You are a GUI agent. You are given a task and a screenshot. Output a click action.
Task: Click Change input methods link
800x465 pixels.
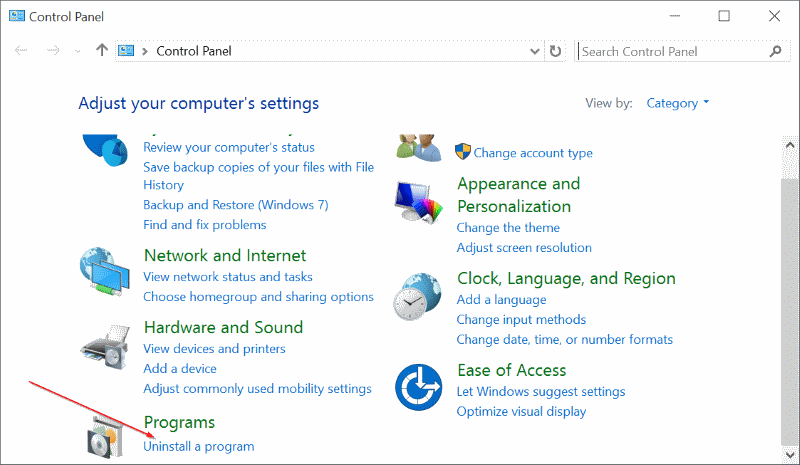(x=521, y=320)
